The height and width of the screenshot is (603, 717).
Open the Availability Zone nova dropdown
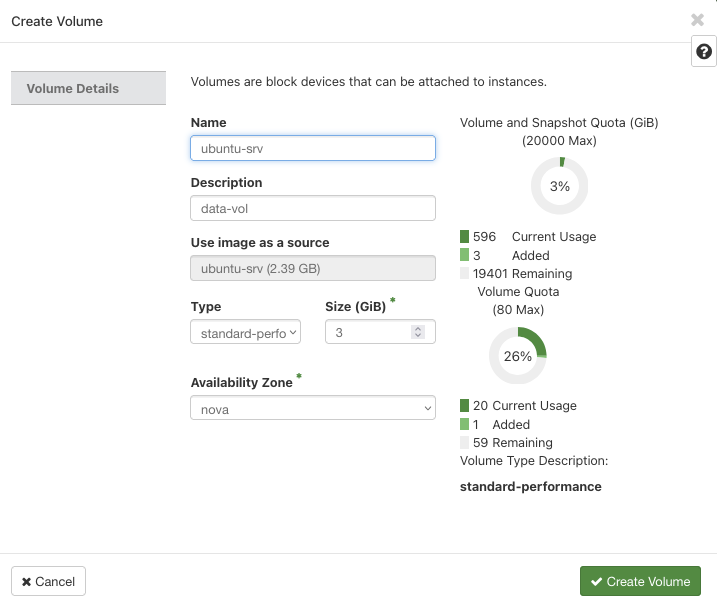click(x=313, y=408)
